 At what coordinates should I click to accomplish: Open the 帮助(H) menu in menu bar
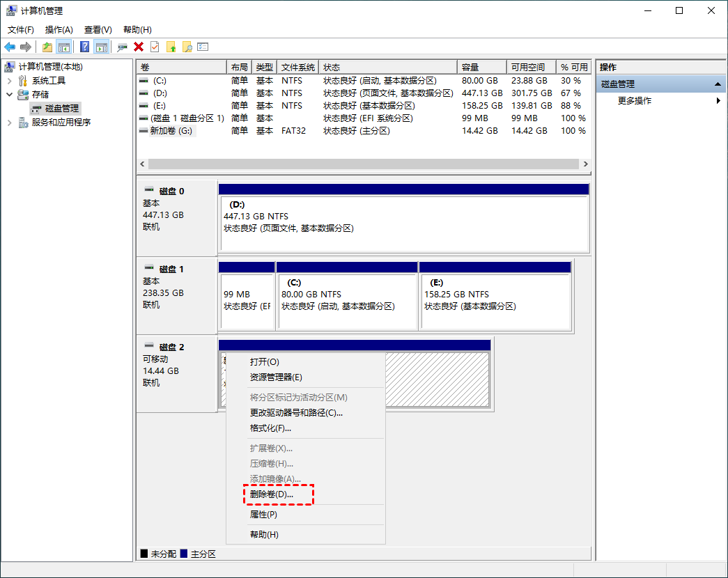(x=137, y=30)
